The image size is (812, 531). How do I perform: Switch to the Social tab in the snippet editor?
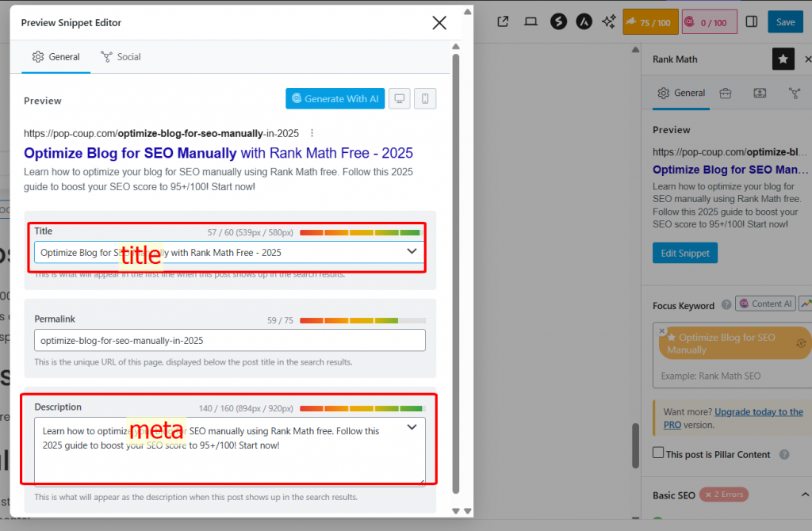pyautogui.click(x=121, y=57)
